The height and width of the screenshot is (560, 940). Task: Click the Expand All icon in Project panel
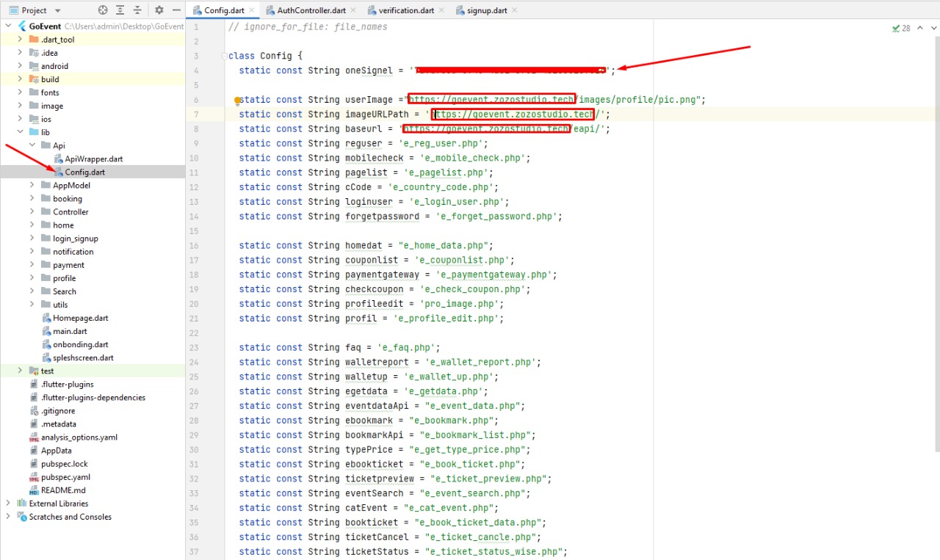coord(120,10)
